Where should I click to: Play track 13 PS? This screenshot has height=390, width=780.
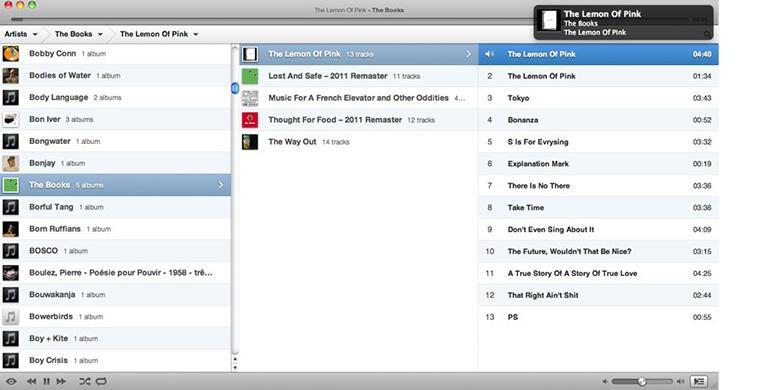[x=598, y=317]
